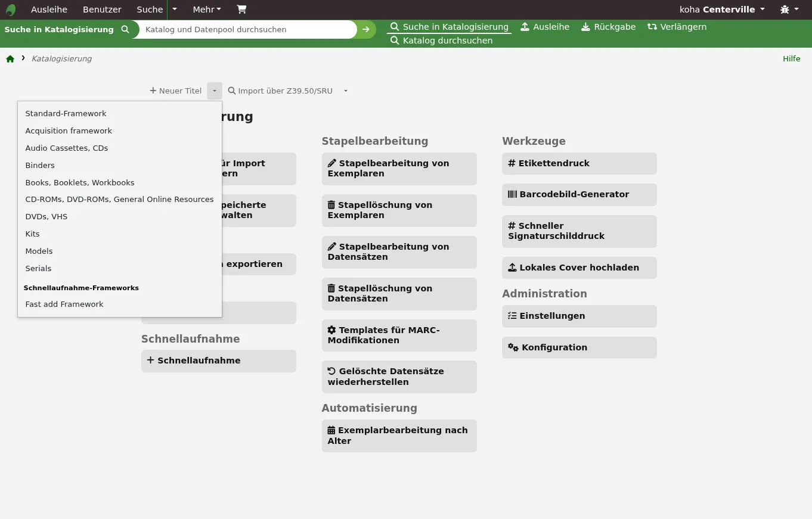Screen dimensions: 812x519
Task: Pick CD-ROMs, DVD-ROMs, General Online Resources
Action: click(x=120, y=199)
